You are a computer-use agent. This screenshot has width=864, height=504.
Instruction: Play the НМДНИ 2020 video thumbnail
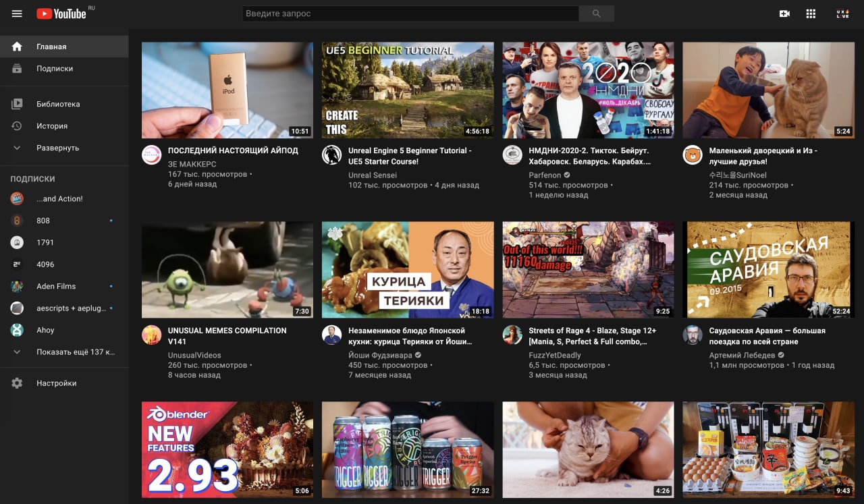[588, 90]
